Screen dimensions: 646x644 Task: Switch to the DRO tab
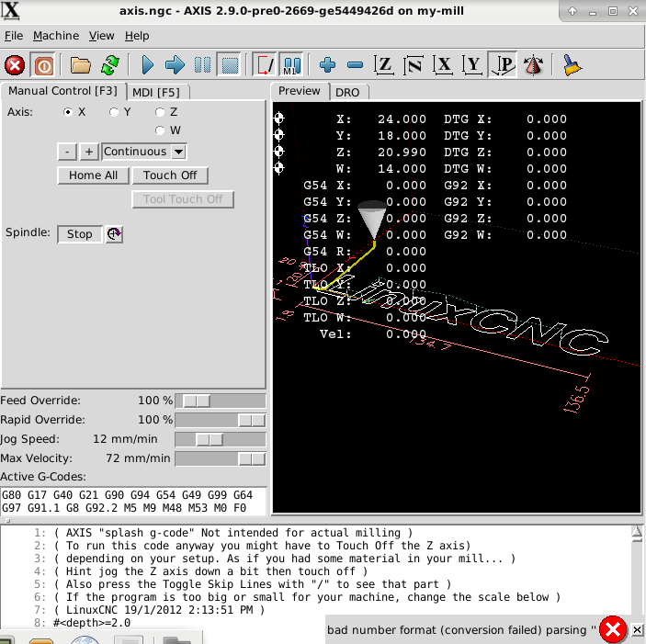[347, 92]
